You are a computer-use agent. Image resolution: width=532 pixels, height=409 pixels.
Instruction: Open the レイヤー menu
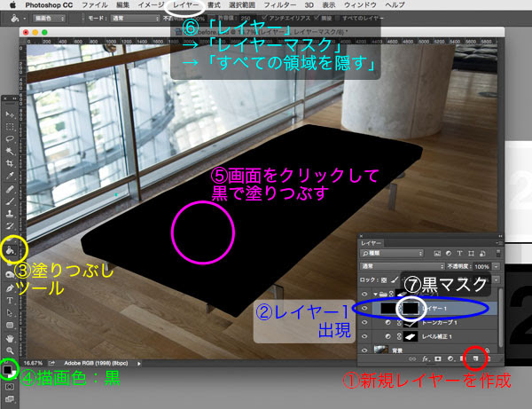[186, 5]
